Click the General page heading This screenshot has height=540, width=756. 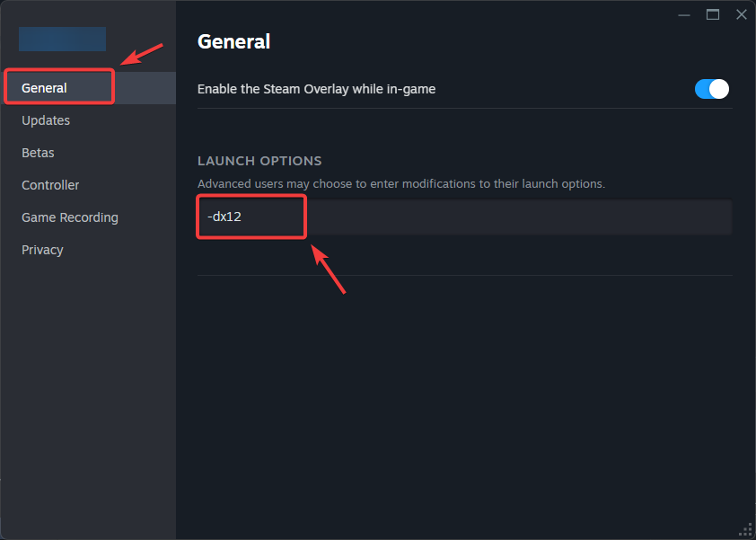[x=233, y=40]
